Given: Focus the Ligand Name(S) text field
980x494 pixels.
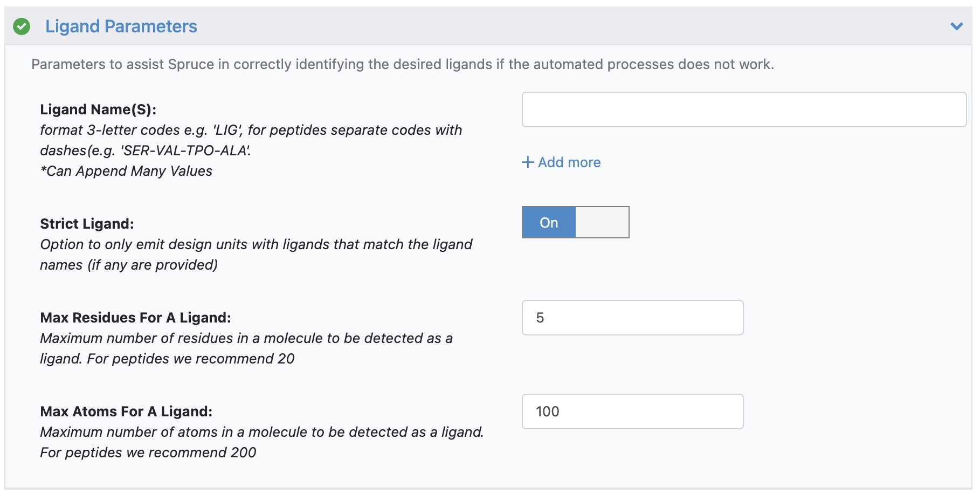Looking at the screenshot, I should 744,109.
